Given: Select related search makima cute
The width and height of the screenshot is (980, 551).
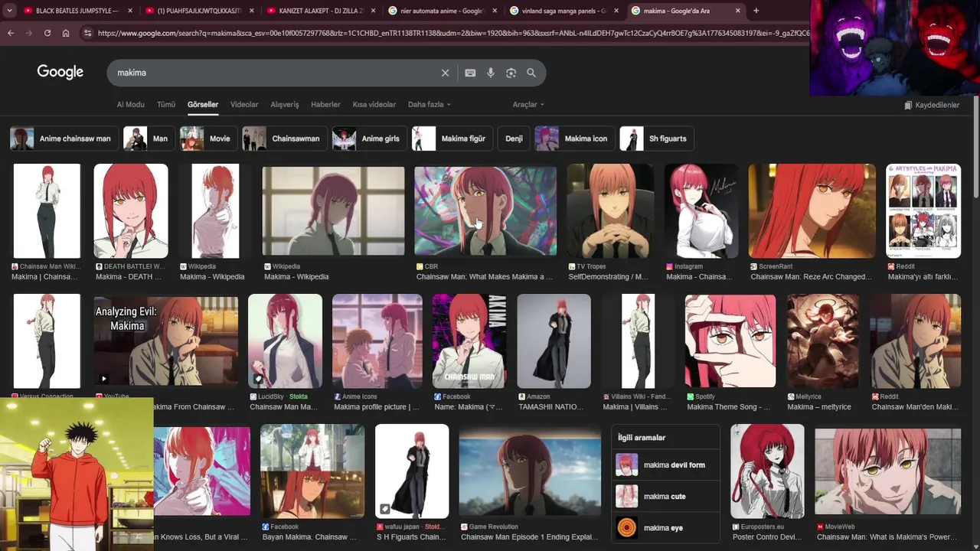Looking at the screenshot, I should click(665, 496).
